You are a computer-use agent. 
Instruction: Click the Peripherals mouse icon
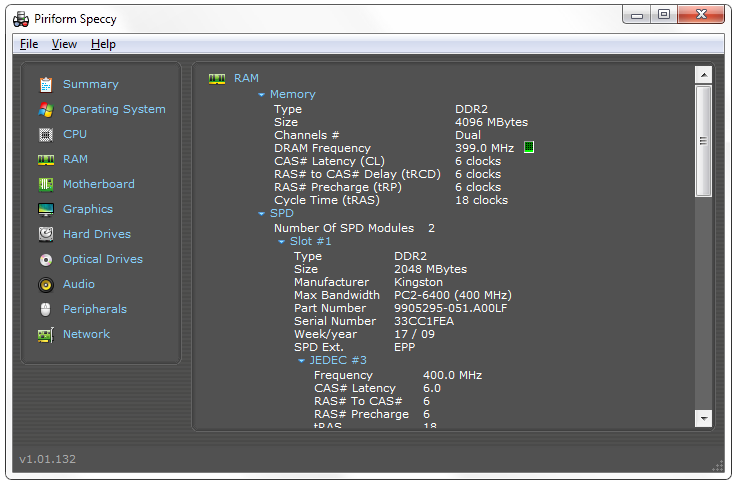tap(46, 309)
